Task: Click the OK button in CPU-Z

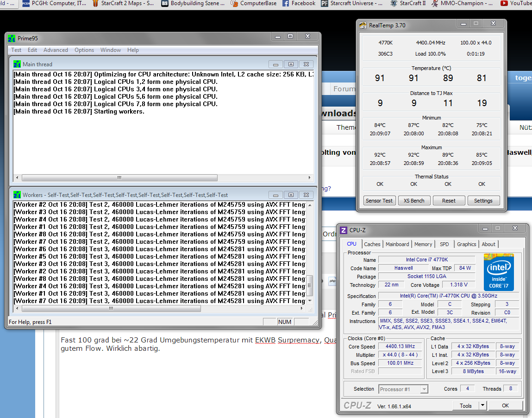Action: (x=505, y=405)
